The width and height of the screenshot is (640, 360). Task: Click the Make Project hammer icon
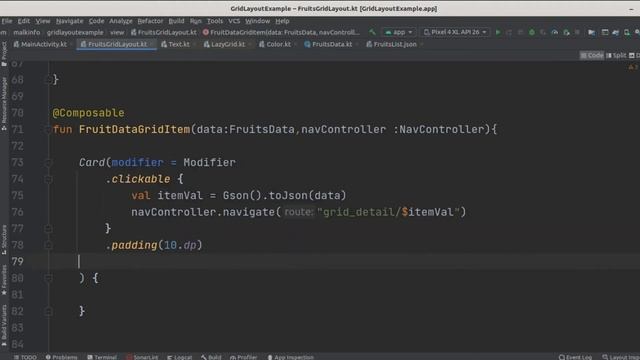tap(372, 32)
